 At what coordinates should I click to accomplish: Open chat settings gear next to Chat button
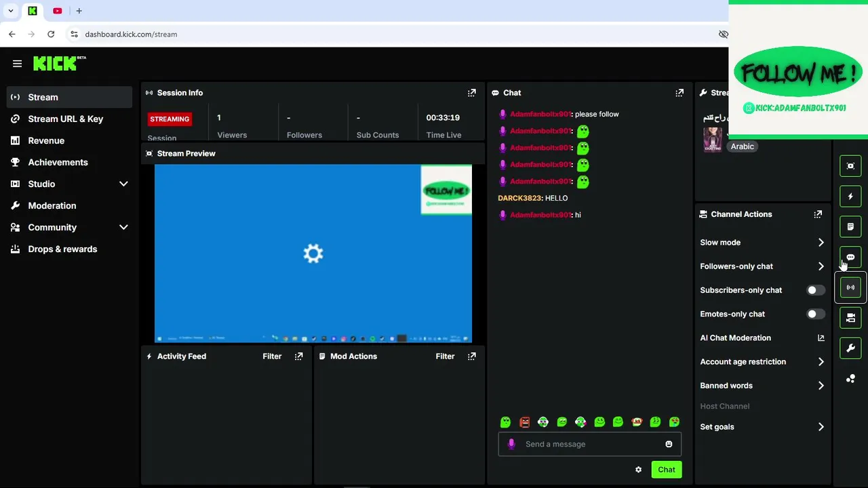click(638, 470)
